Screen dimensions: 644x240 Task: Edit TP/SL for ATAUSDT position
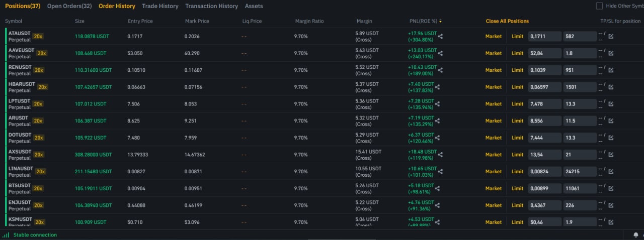[611, 36]
